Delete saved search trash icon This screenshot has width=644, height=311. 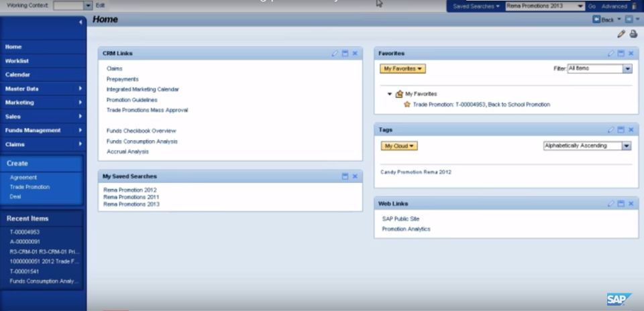click(635, 6)
